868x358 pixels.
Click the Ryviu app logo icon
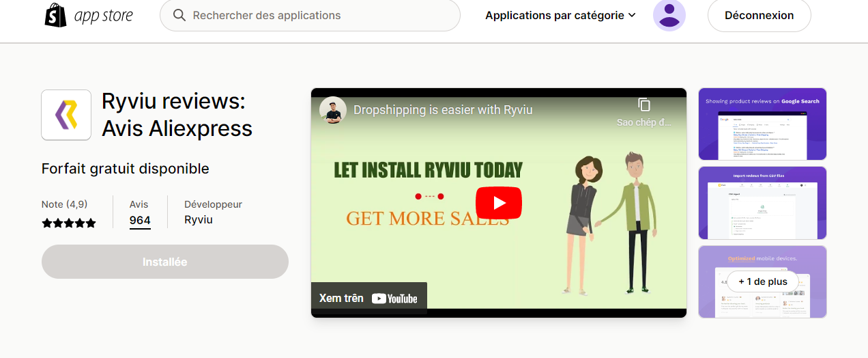point(66,115)
